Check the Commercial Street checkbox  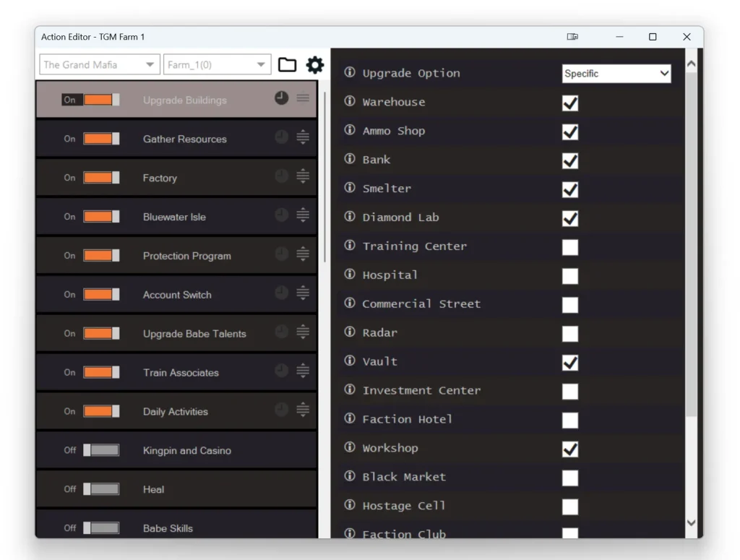570,305
